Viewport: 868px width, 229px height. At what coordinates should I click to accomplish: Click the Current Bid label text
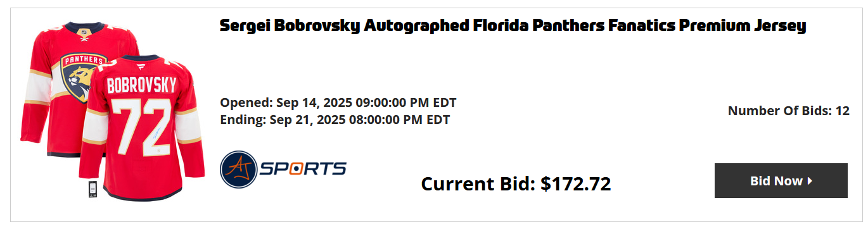[478, 184]
